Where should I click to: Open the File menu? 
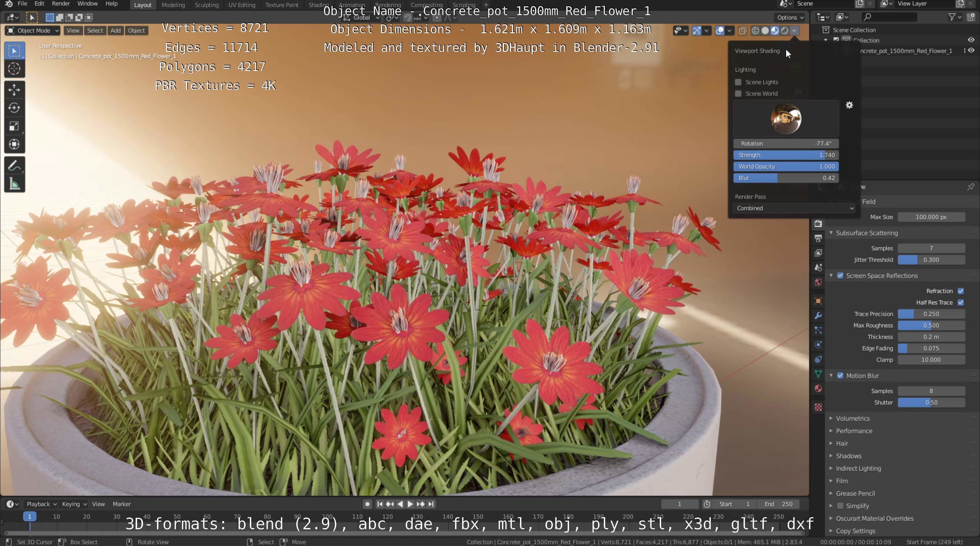point(22,4)
